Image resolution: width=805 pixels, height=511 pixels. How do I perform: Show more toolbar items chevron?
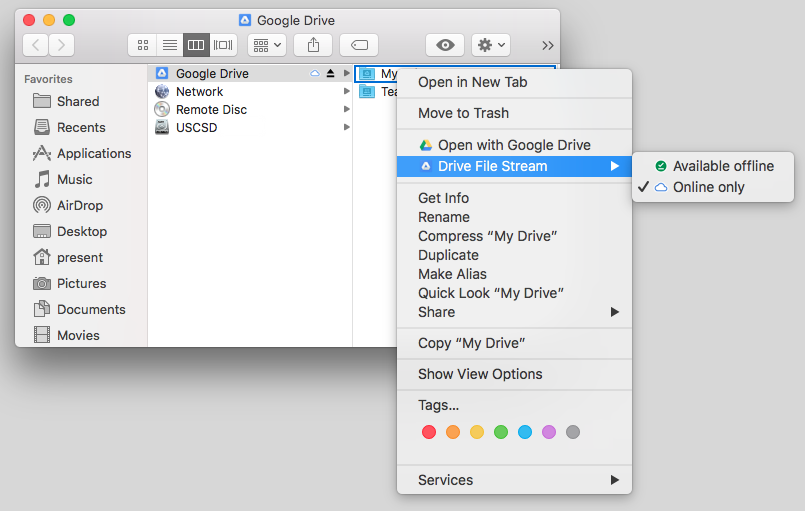click(x=548, y=46)
